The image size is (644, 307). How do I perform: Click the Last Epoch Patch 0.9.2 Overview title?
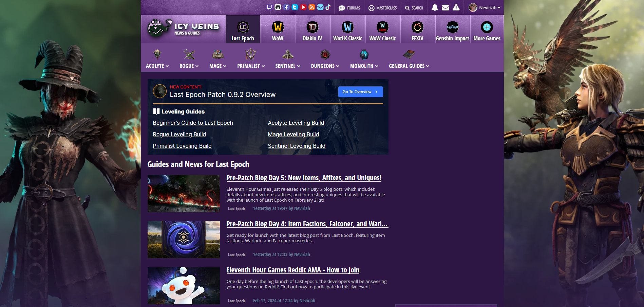click(x=223, y=95)
